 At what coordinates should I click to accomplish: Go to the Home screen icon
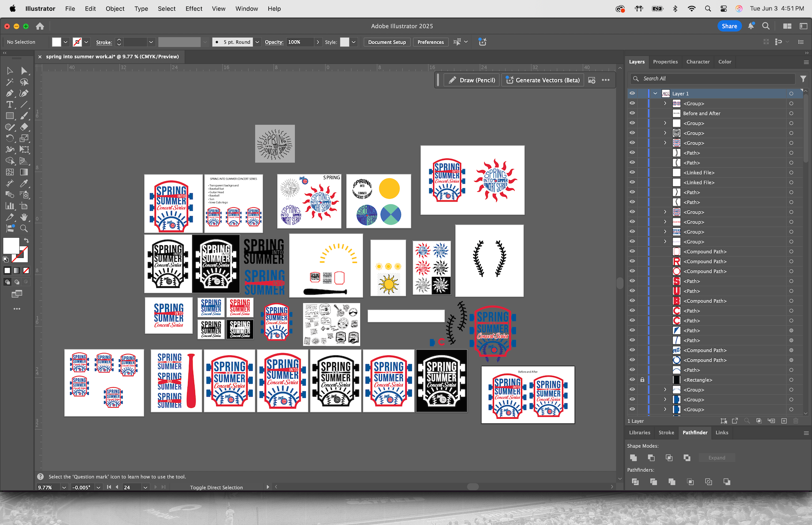tap(40, 26)
